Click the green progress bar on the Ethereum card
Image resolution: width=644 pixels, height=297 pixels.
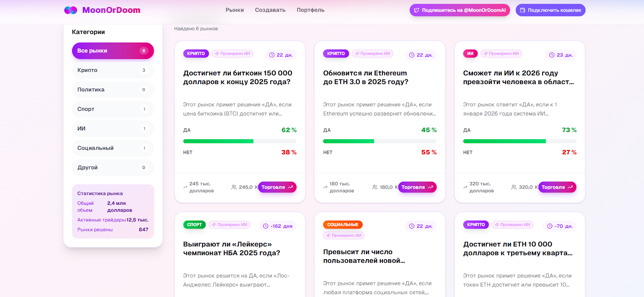(x=349, y=141)
